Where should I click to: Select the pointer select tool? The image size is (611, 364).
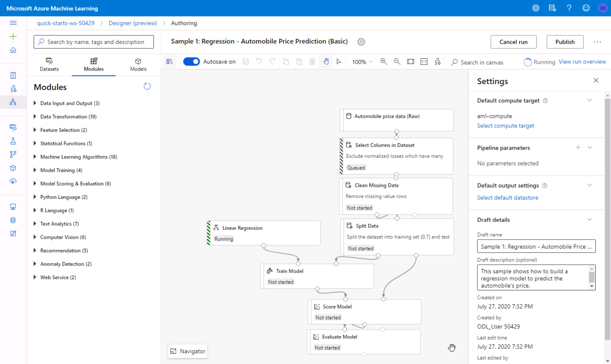[x=339, y=61]
